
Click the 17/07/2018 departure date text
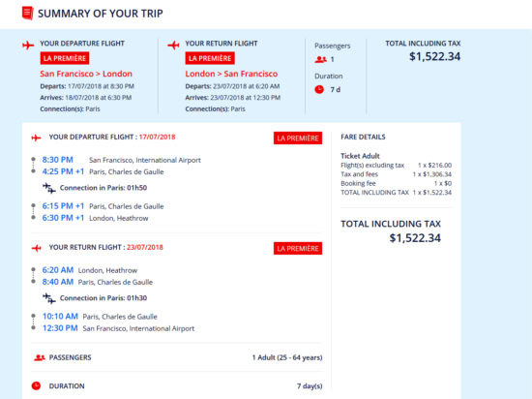(x=157, y=138)
